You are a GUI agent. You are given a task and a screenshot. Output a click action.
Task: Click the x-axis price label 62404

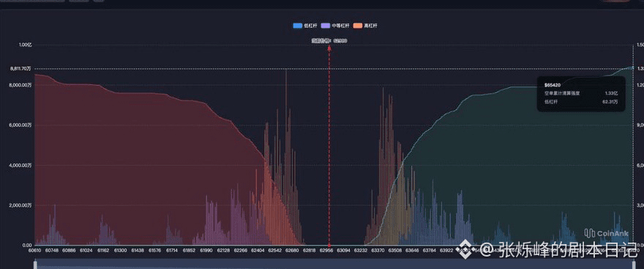[x=258, y=251]
